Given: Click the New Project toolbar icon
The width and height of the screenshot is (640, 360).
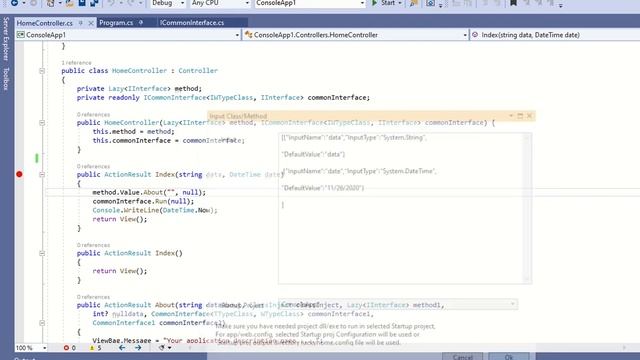Looking at the screenshot, I should [x=51, y=3].
